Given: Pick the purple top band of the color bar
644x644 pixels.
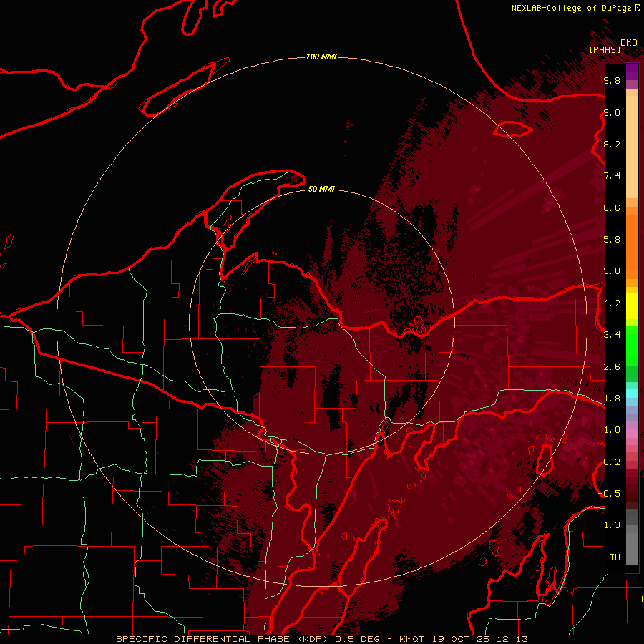Looking at the screenshot, I should [632, 72].
